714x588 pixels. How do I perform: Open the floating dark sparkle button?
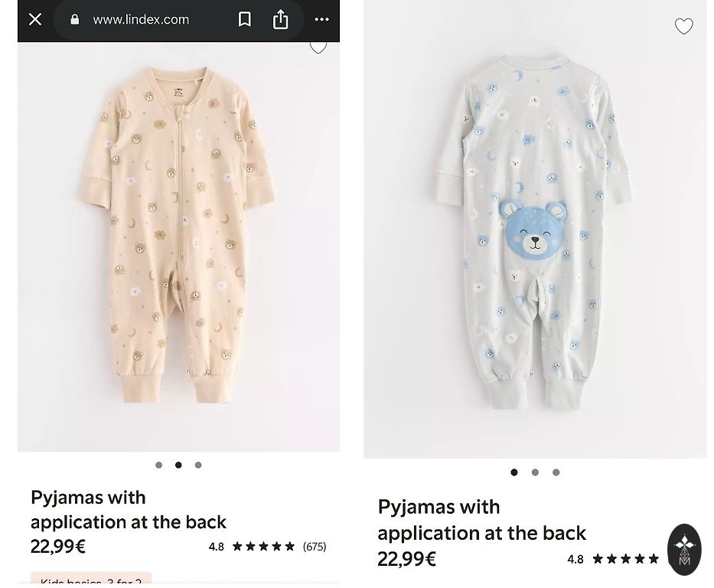[684, 547]
